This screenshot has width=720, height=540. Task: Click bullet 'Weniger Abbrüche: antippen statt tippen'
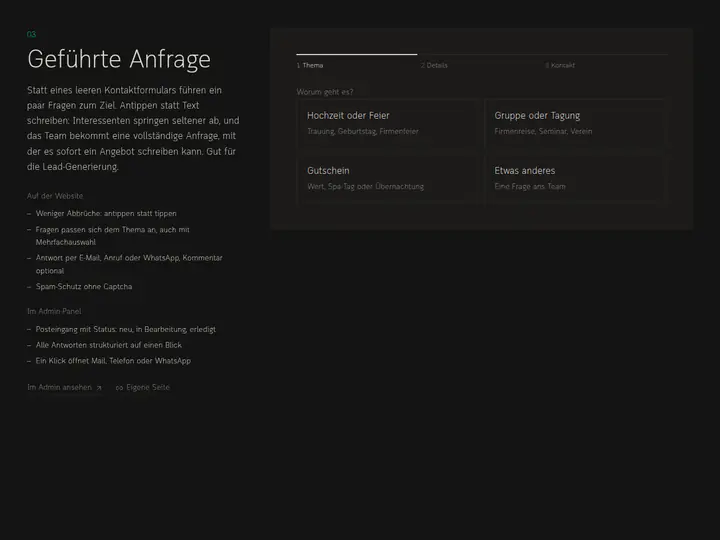(106, 214)
